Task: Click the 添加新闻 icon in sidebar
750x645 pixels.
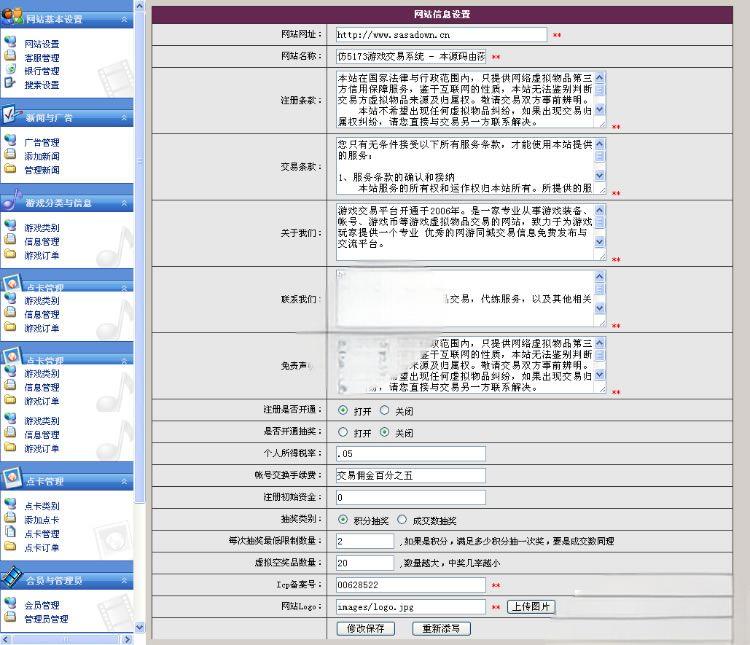Action: tap(11, 156)
